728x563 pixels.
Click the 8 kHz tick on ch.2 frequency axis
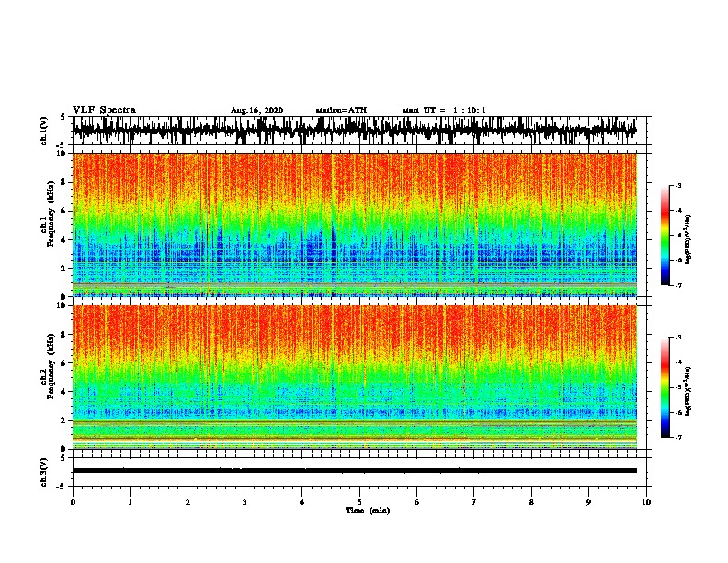pos(64,335)
